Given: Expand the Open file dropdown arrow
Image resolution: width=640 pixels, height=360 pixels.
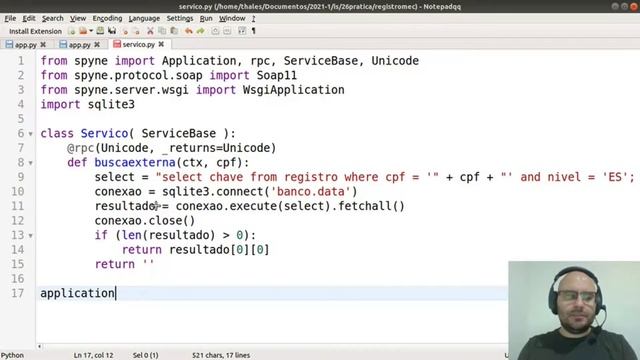Looking at the screenshot, I should (x=91, y=31).
